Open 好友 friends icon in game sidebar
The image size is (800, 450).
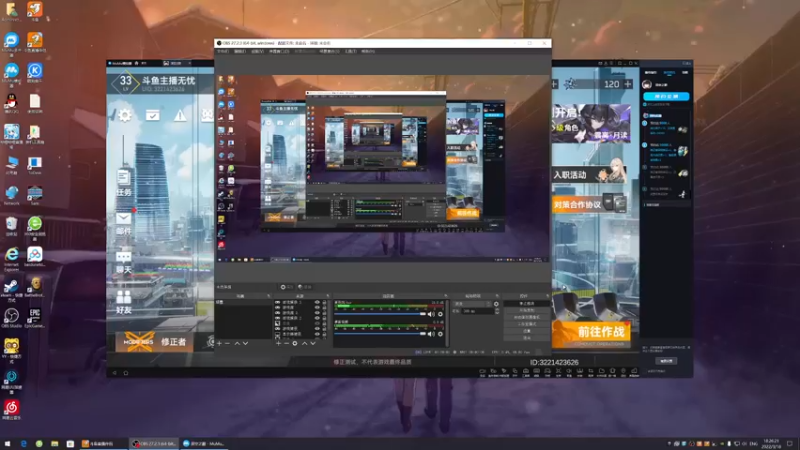(123, 302)
